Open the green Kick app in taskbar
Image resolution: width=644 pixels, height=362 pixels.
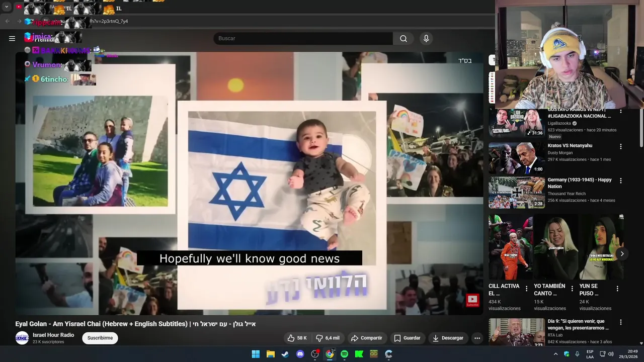(359, 354)
